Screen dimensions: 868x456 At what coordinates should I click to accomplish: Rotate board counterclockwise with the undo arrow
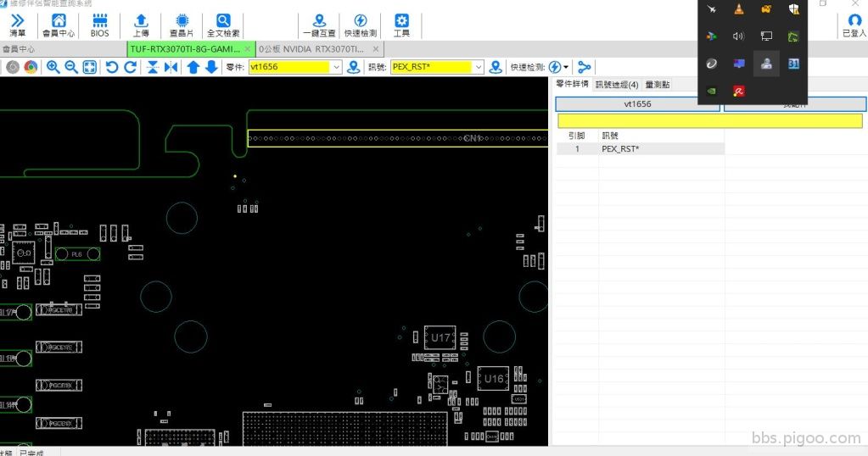112,67
